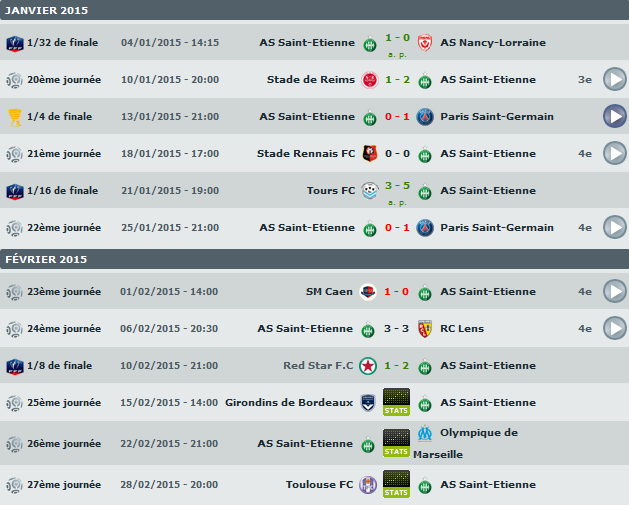Play video for RC Lens match
The image size is (629, 505).
614,328
